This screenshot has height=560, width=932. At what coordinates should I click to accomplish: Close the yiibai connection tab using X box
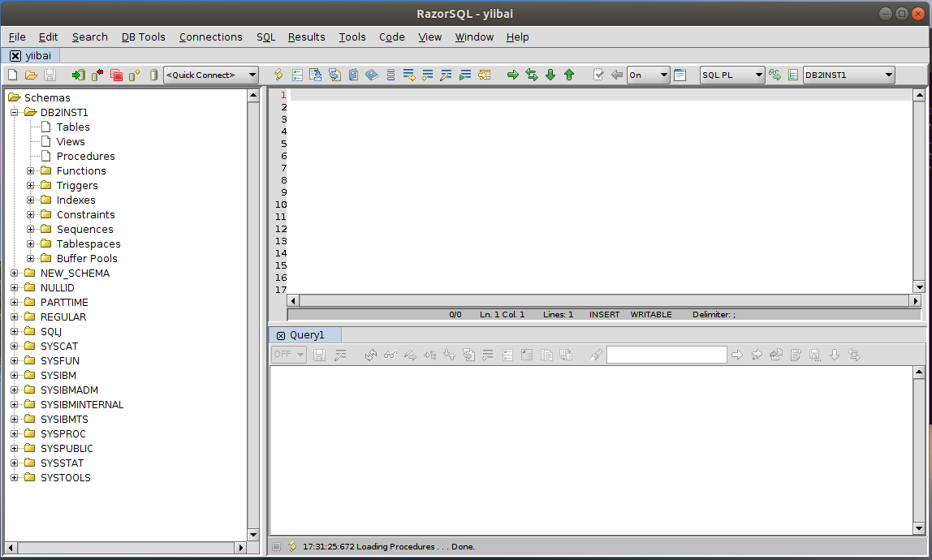pyautogui.click(x=15, y=55)
